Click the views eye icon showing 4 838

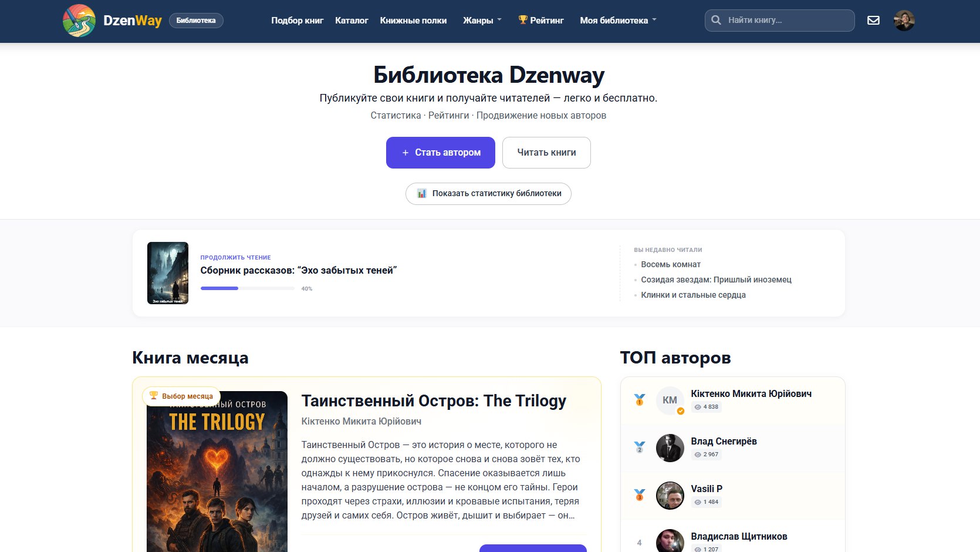tap(698, 407)
